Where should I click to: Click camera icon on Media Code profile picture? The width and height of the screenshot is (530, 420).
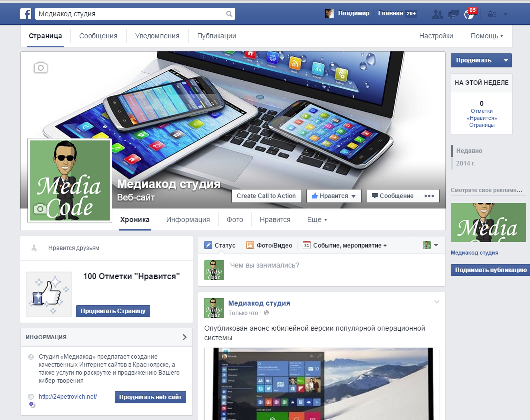click(x=40, y=208)
